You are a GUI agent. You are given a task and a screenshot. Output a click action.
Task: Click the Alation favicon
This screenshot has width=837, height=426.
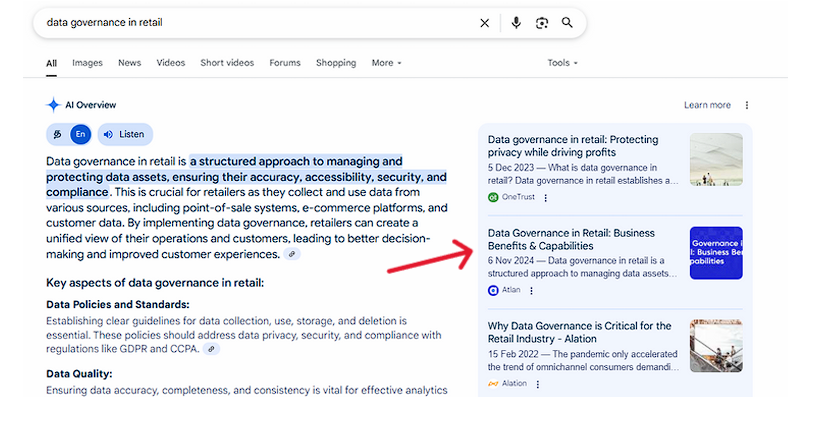[x=493, y=384]
